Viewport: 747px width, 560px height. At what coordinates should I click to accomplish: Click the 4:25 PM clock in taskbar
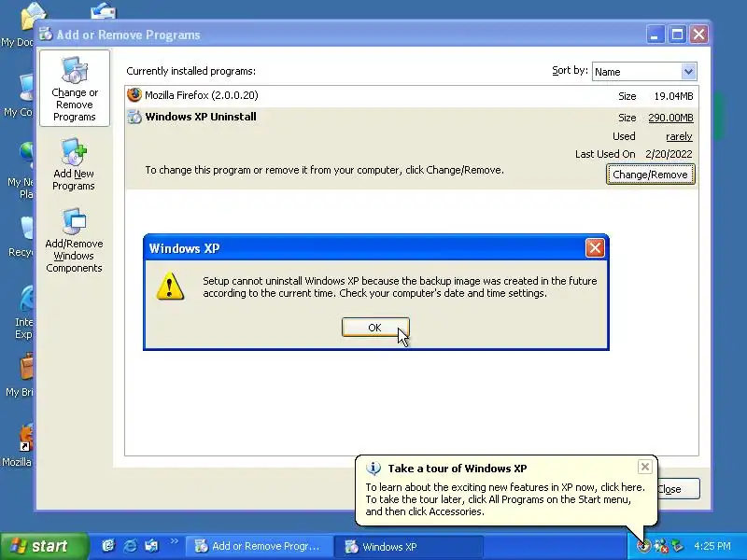[x=712, y=546]
